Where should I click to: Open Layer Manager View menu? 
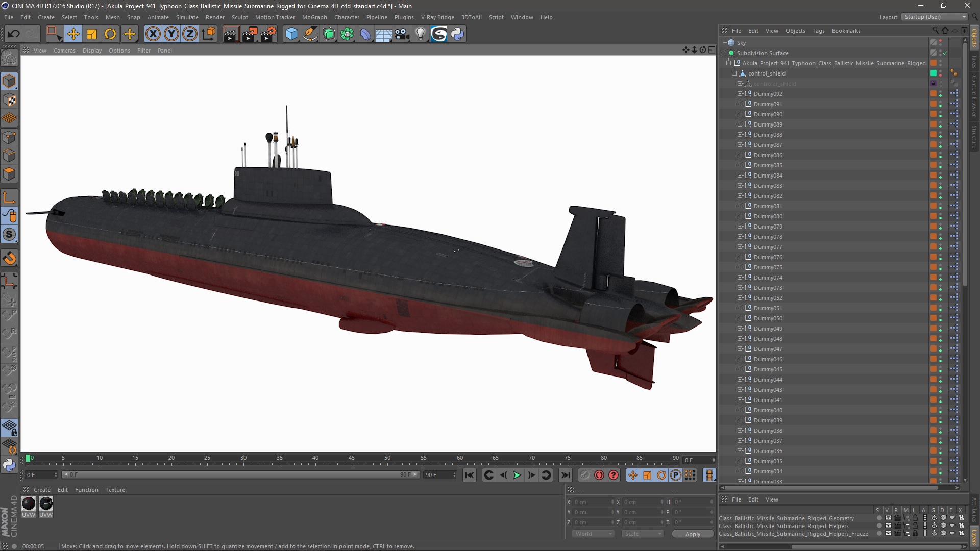point(772,499)
